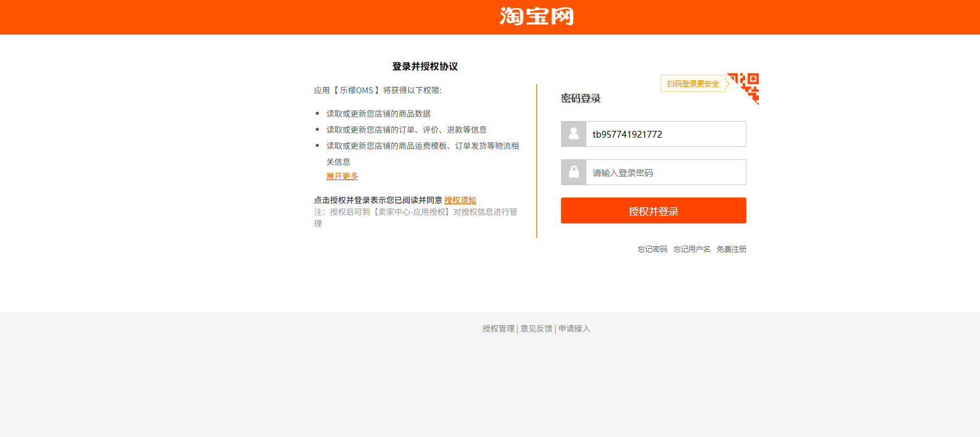Expand permissions with 展开更多
This screenshot has height=437, width=980.
point(342,177)
